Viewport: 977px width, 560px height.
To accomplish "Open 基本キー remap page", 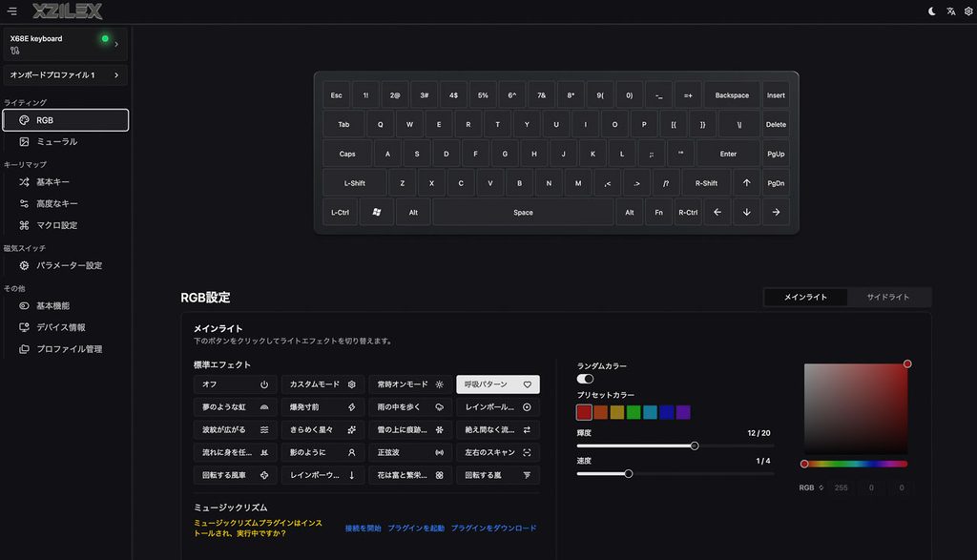I will pos(66,182).
